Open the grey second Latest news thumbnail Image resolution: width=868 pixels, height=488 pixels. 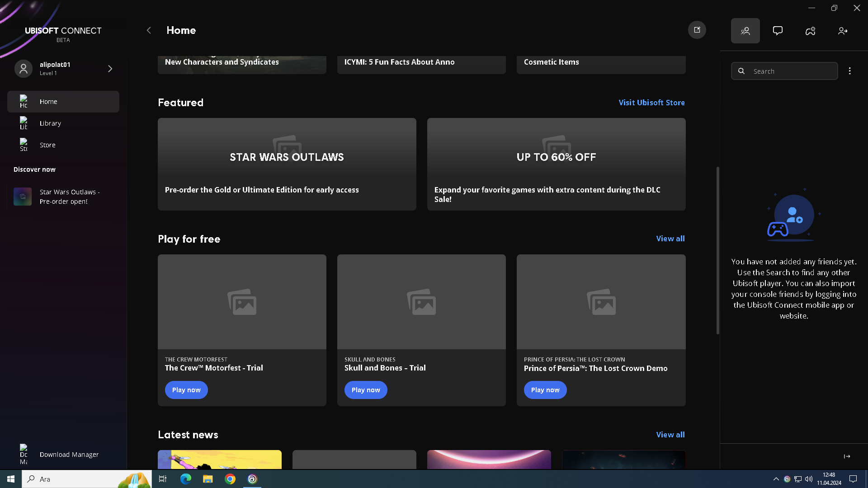click(354, 460)
